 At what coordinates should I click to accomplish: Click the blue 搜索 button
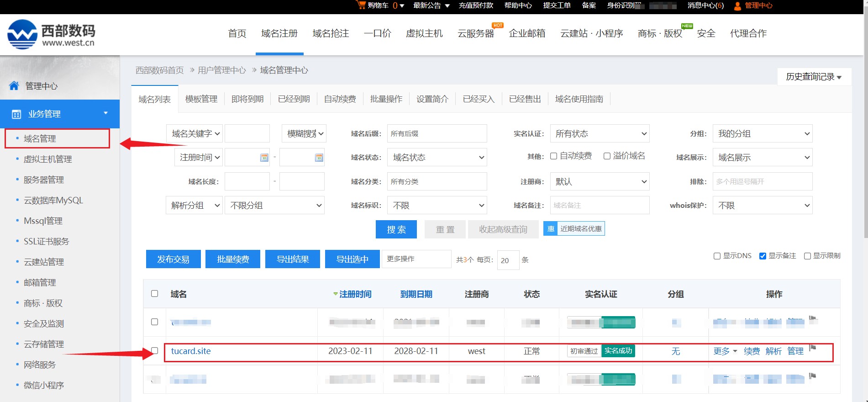[x=396, y=229]
